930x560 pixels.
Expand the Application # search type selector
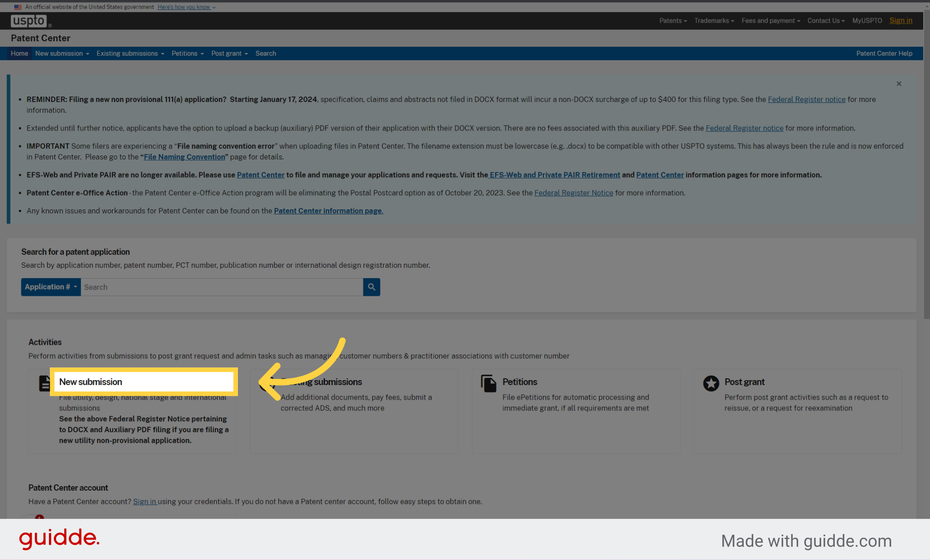[50, 287]
